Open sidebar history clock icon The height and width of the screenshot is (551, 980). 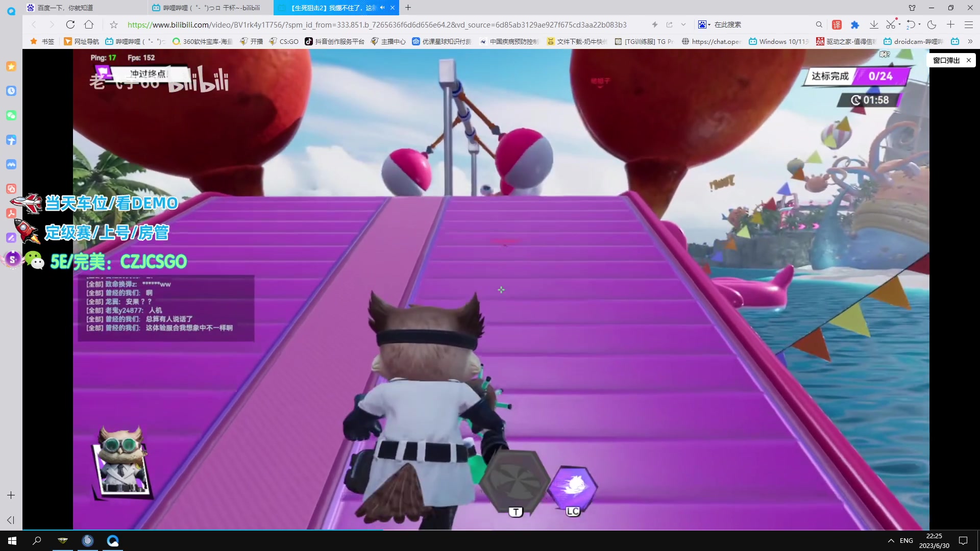[x=11, y=91]
